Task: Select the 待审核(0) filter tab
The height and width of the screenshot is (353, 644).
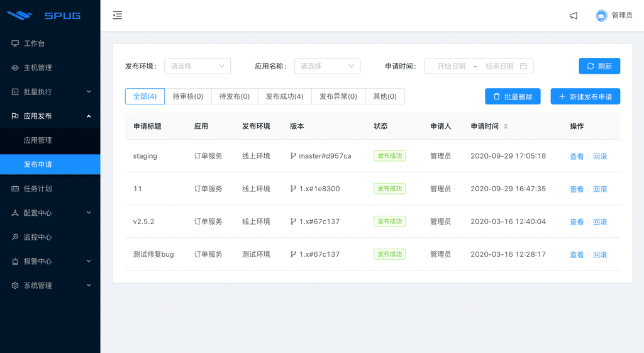Action: click(188, 96)
